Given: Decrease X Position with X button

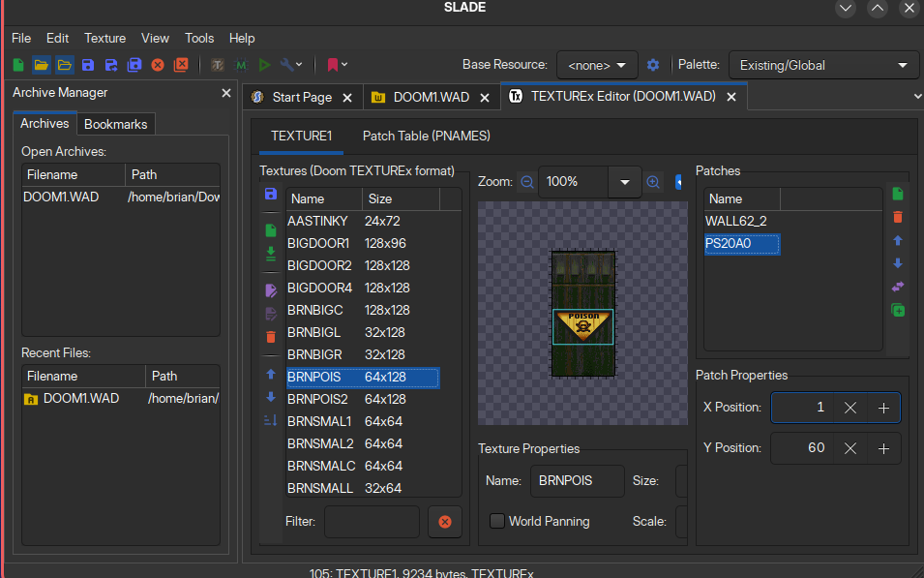Looking at the screenshot, I should click(x=850, y=408).
